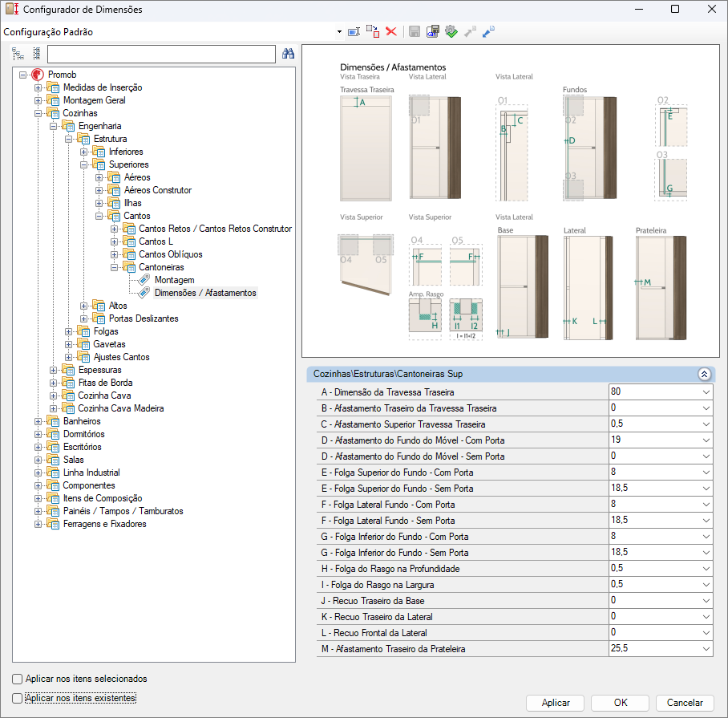Click the Cancelar button

pos(685,703)
